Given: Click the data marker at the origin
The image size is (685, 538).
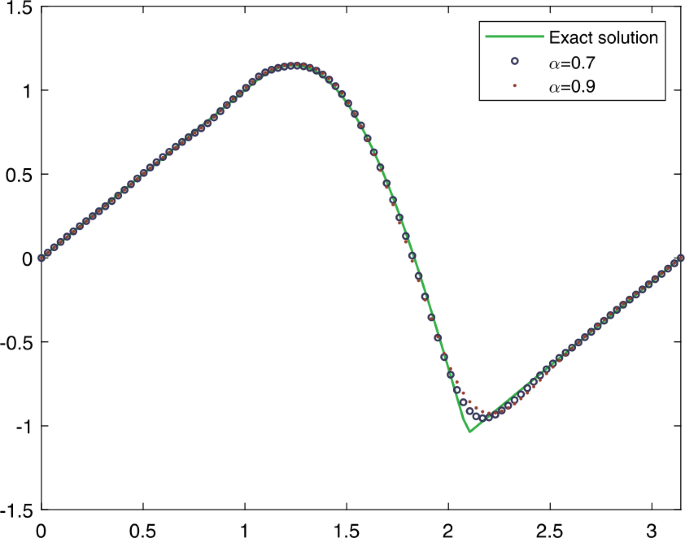Looking at the screenshot, I should pyautogui.click(x=42, y=258).
